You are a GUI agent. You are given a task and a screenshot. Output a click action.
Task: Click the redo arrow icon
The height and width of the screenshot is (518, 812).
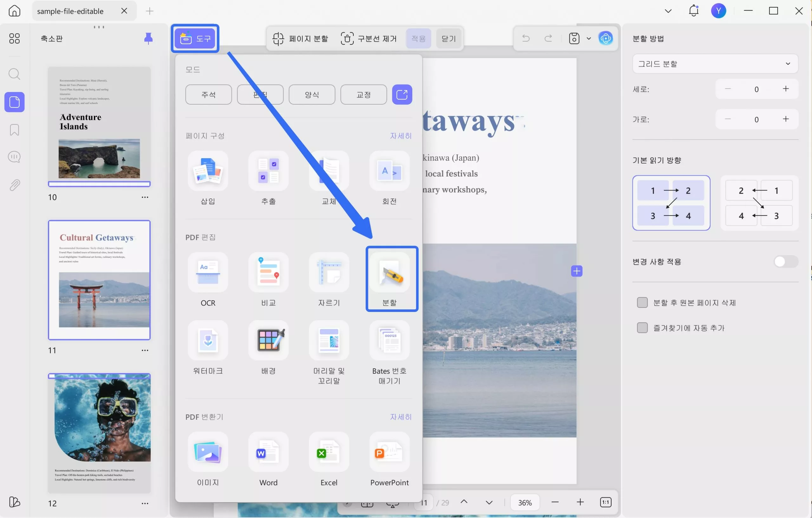pyautogui.click(x=548, y=38)
